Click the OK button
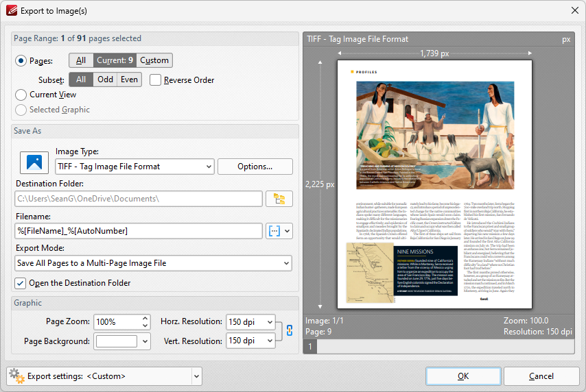 (x=463, y=376)
